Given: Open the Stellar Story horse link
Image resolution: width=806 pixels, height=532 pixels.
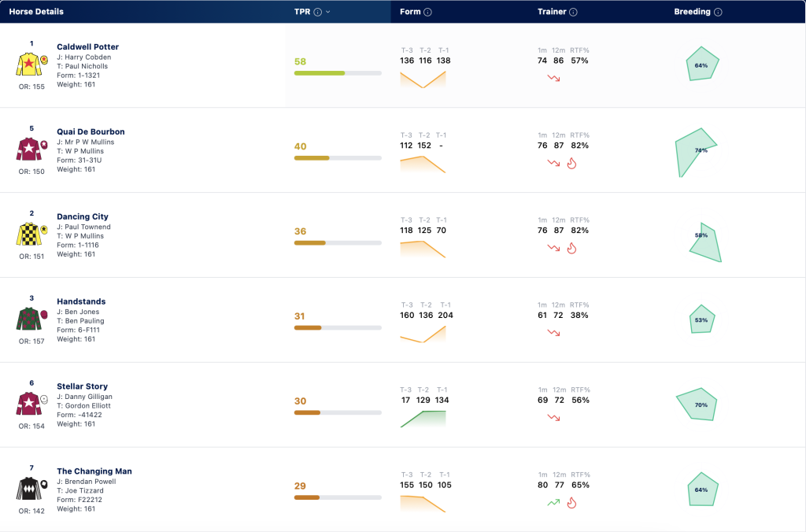Looking at the screenshot, I should tap(82, 386).
